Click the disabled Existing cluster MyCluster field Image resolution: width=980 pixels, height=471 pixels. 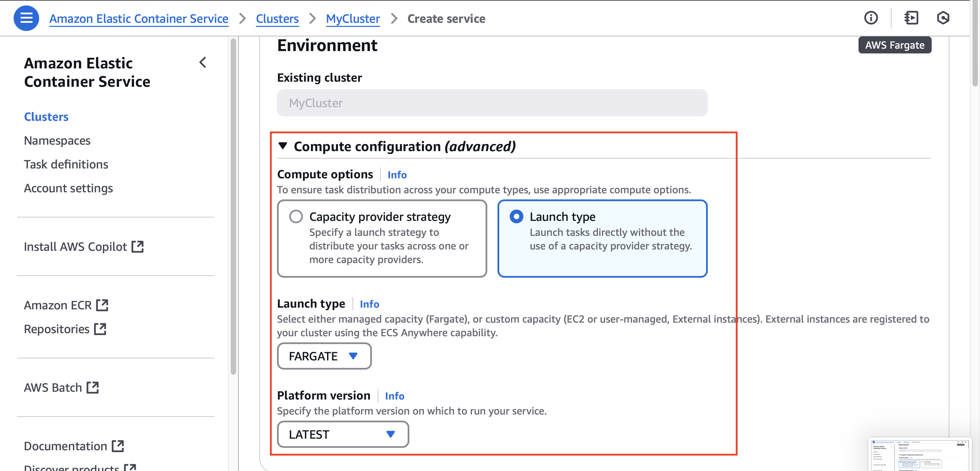pos(492,103)
